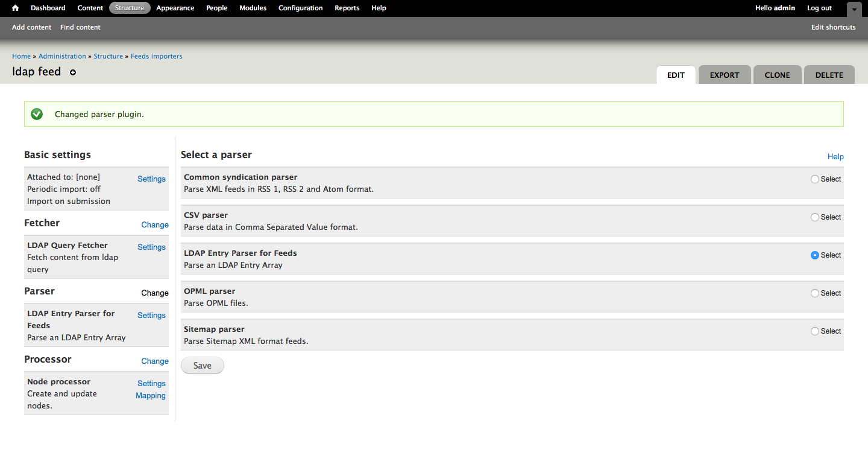Switch to the Delete tab
Viewport: 868px width, 467px height.
829,75
